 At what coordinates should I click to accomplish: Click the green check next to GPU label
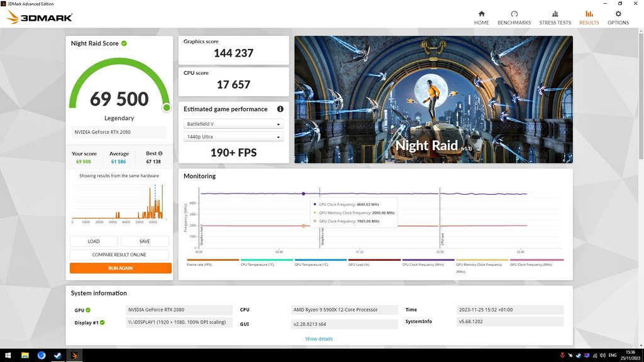[x=88, y=310]
